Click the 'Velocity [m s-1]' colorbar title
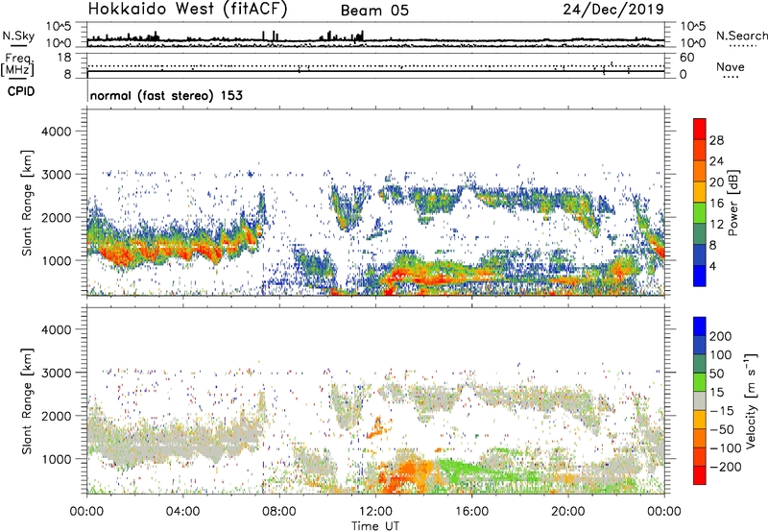This screenshot has width=768, height=532. (750, 400)
